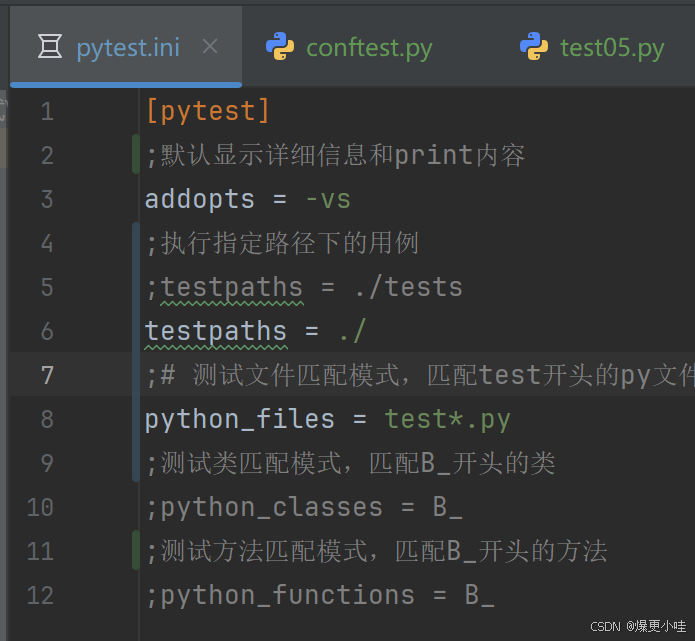The image size is (695, 641).
Task: Click the green change marker beside line 2
Action: [x=136, y=154]
